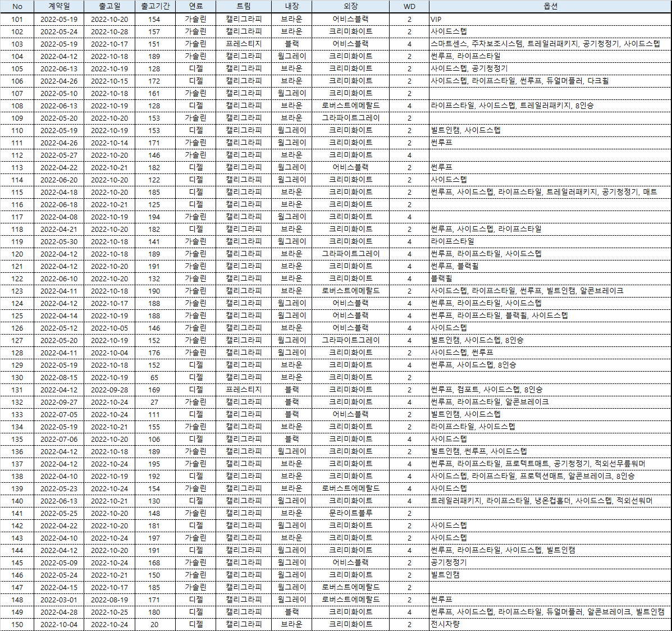Image resolution: width=672 pixels, height=631 pixels.
Task: Select 로버스트에메랄드 exterior in row 123
Action: click(350, 291)
